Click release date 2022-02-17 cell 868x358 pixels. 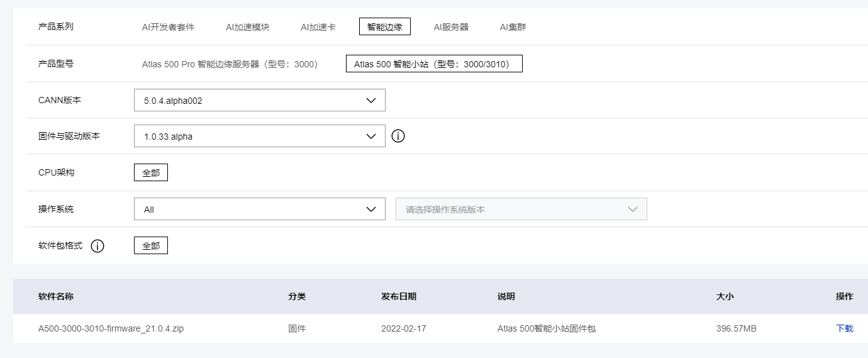404,328
